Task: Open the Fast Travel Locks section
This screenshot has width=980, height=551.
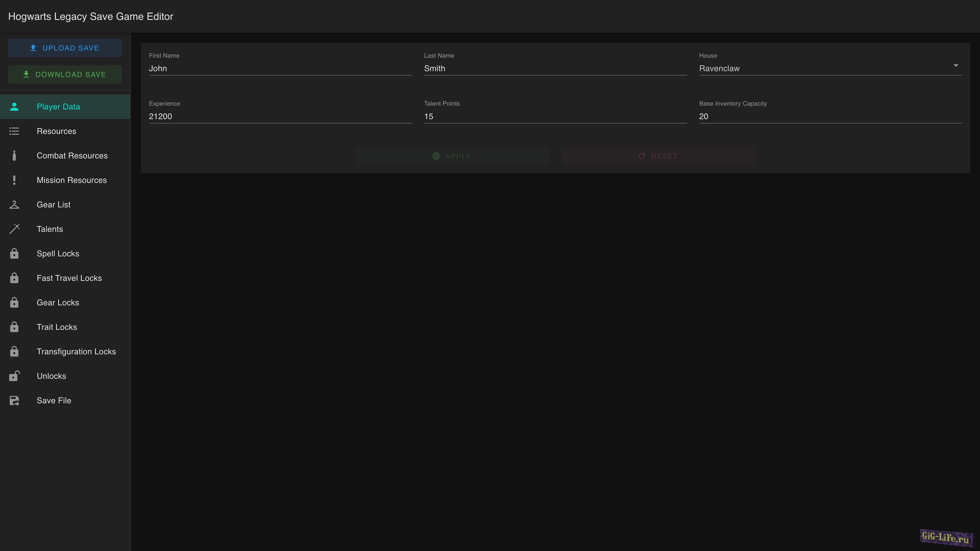Action: click(x=69, y=278)
